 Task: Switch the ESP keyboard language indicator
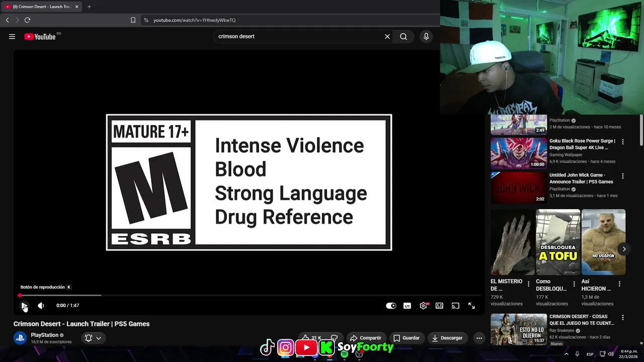tap(590, 354)
